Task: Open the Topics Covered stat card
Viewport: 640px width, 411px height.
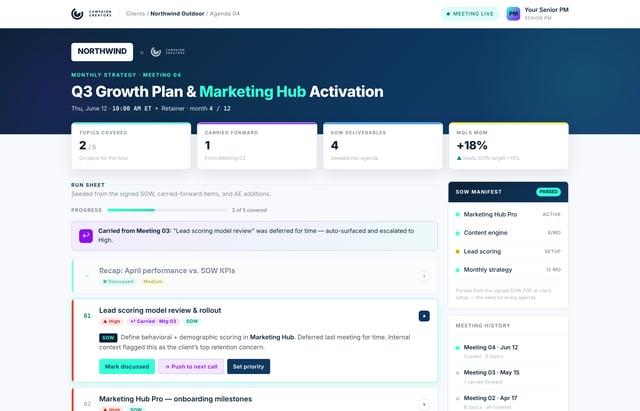Action: 131,146
